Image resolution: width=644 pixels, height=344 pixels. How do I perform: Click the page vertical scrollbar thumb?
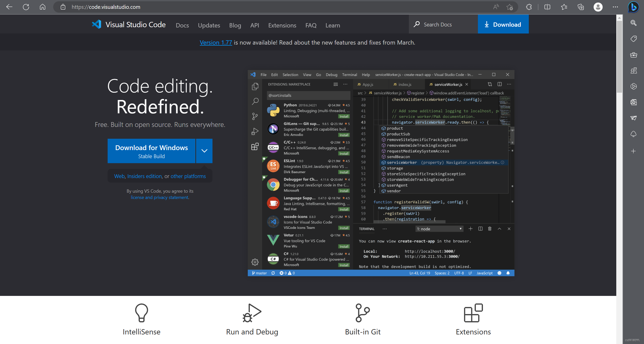click(619, 57)
